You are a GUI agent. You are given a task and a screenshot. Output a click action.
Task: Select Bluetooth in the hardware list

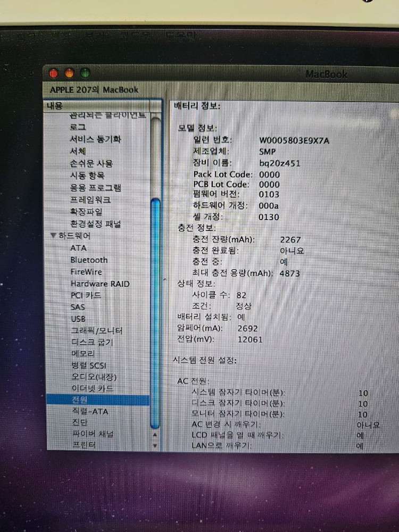click(89, 260)
